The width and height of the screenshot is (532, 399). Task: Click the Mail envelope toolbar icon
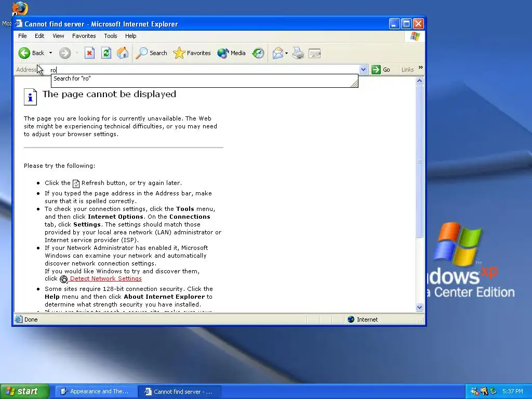(x=277, y=53)
